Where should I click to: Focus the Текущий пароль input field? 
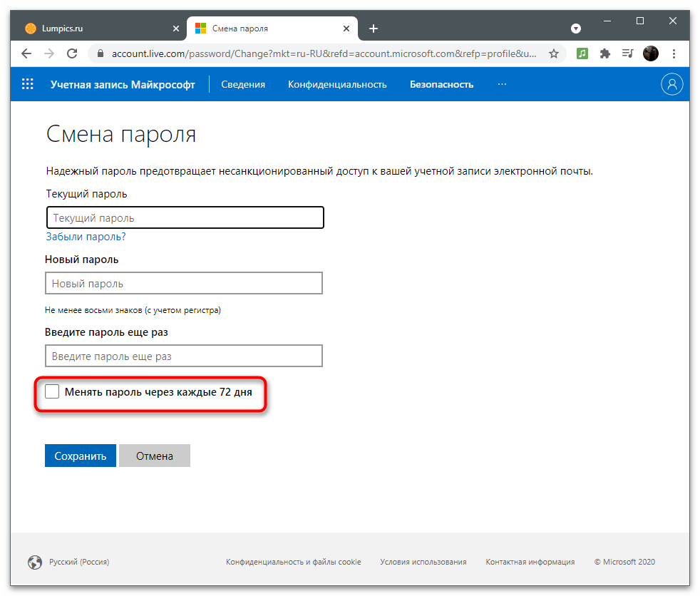coord(185,217)
